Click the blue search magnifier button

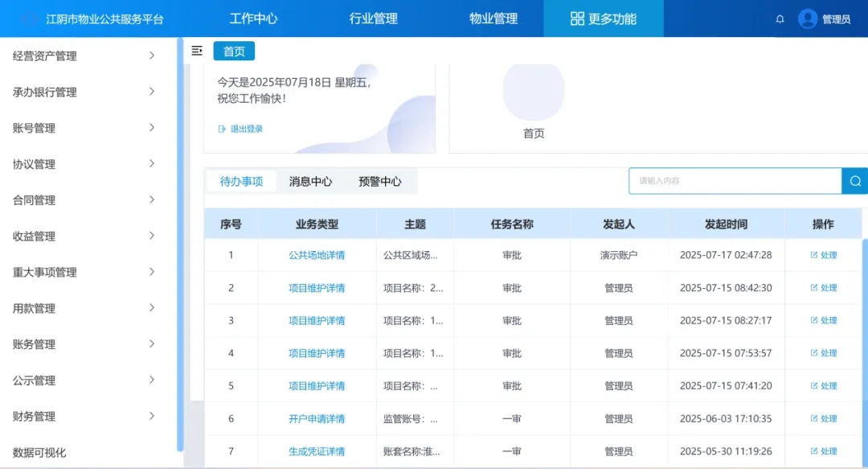(854, 181)
